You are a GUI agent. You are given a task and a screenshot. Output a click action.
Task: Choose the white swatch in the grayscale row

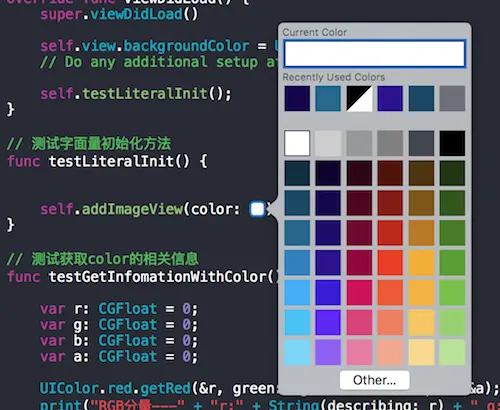point(297,143)
